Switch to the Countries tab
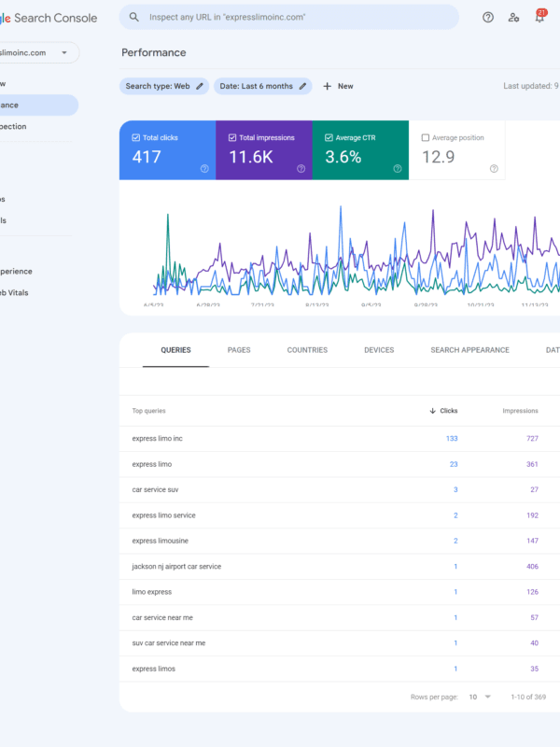560x747 pixels. pyautogui.click(x=307, y=350)
